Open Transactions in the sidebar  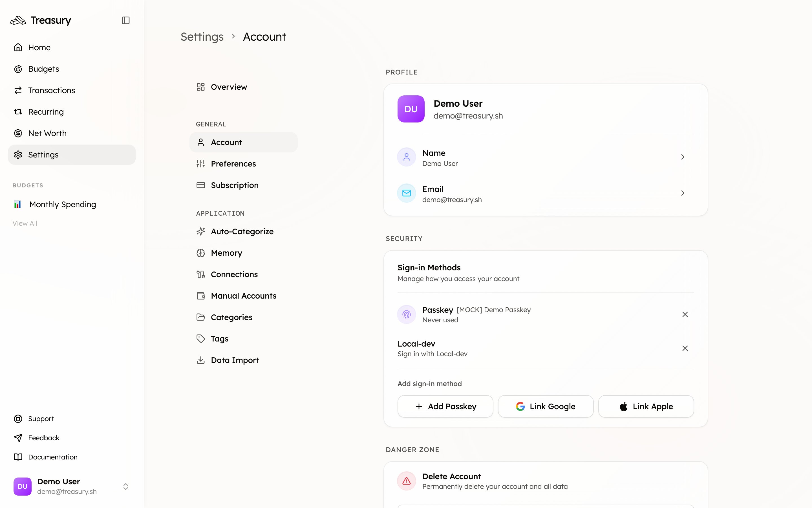click(x=72, y=90)
